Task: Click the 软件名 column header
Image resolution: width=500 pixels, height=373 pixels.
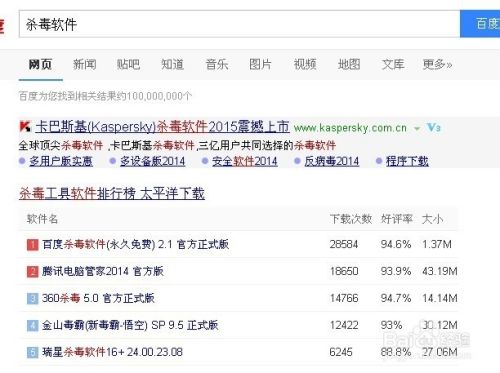Action: [42, 219]
